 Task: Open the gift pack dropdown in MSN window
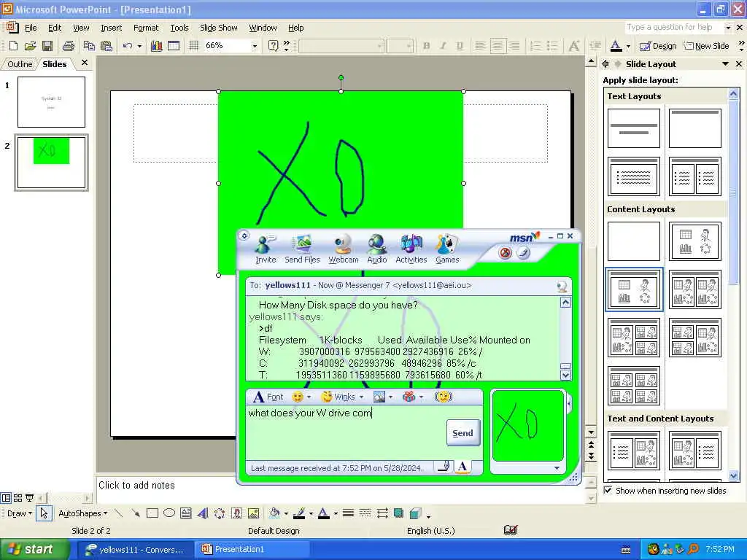pos(421,397)
